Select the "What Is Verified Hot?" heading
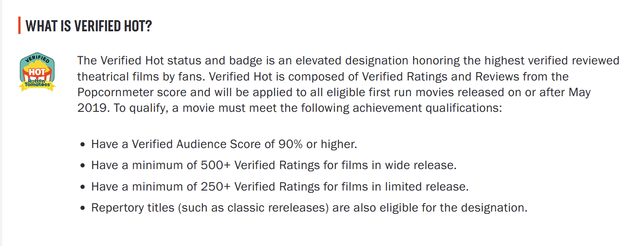 pyautogui.click(x=89, y=26)
